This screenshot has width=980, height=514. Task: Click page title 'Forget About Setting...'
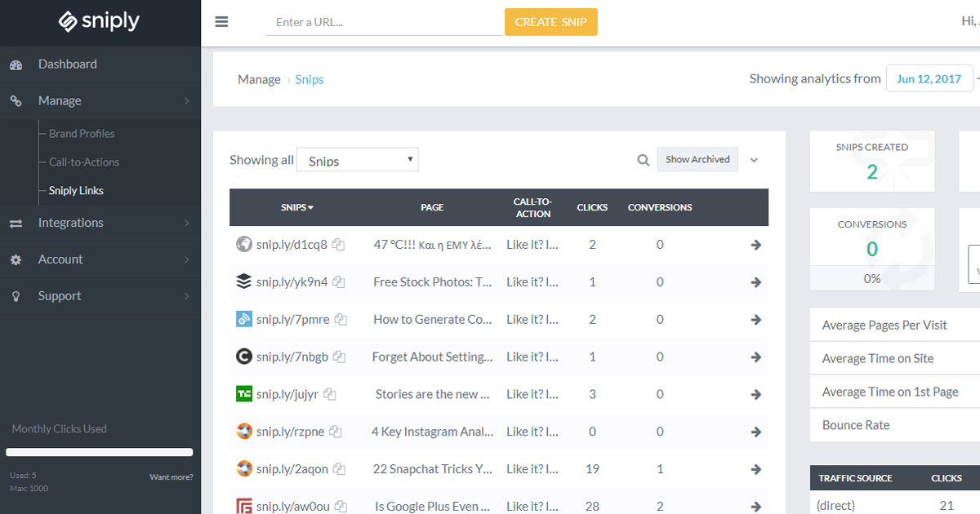pyautogui.click(x=433, y=357)
